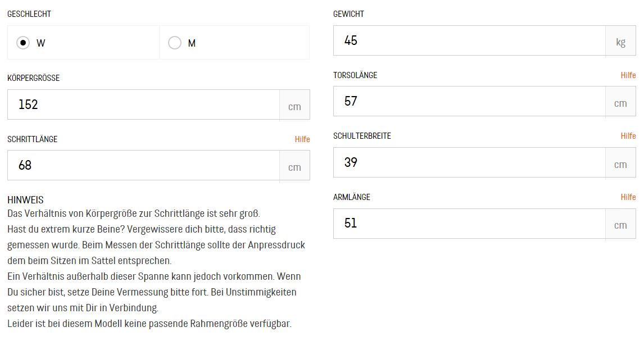The width and height of the screenshot is (644, 350).
Task: Show Hilfe for Armlänge
Action: coord(628,197)
